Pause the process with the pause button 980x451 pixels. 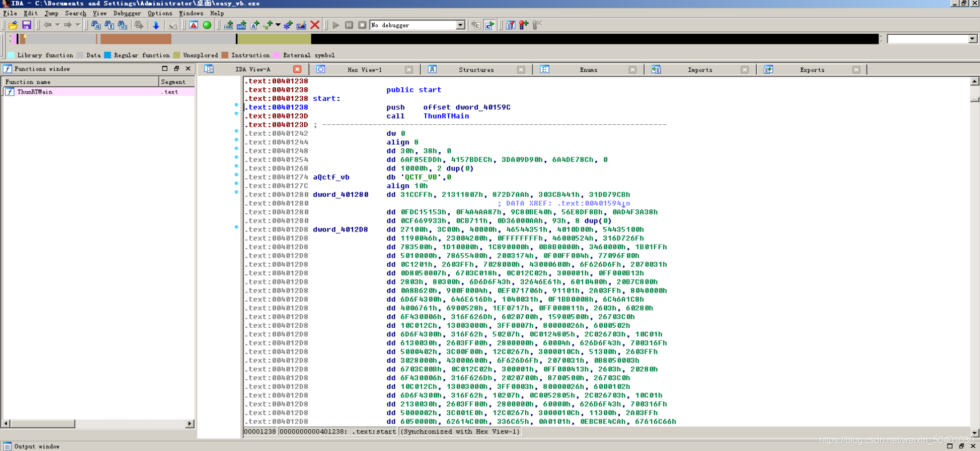[349, 25]
